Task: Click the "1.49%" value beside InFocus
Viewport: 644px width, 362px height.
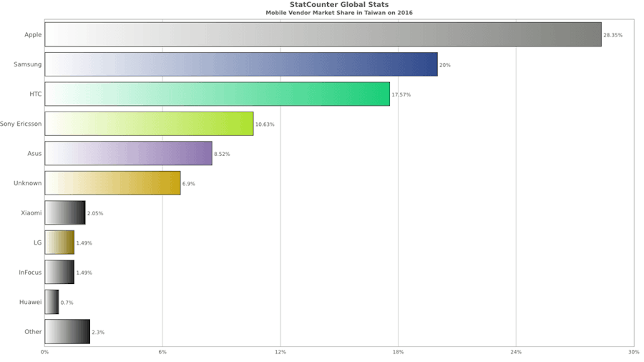Action: coord(84,273)
